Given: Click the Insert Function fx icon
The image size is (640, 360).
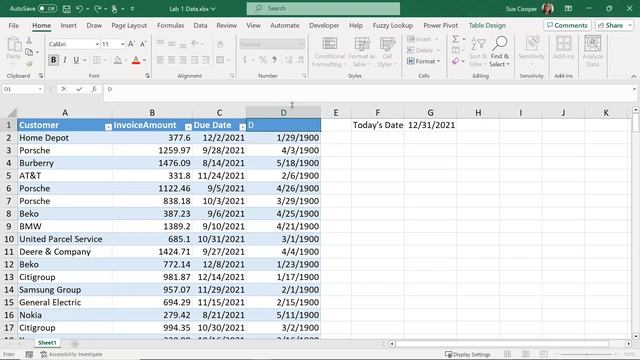Looking at the screenshot, I should pyautogui.click(x=94, y=89).
